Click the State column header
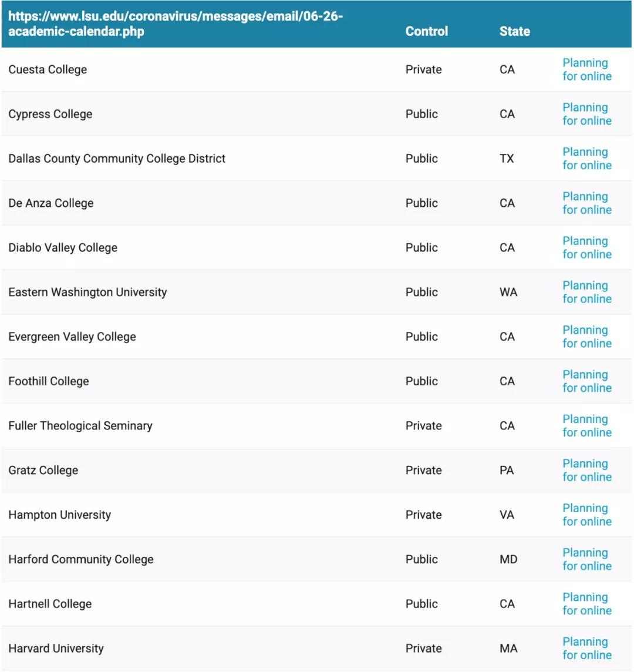 point(514,32)
